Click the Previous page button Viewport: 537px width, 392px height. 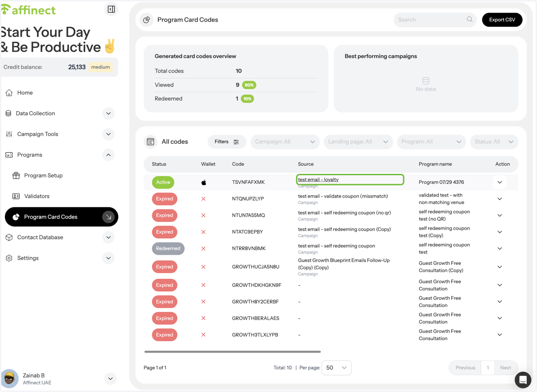[465, 368]
